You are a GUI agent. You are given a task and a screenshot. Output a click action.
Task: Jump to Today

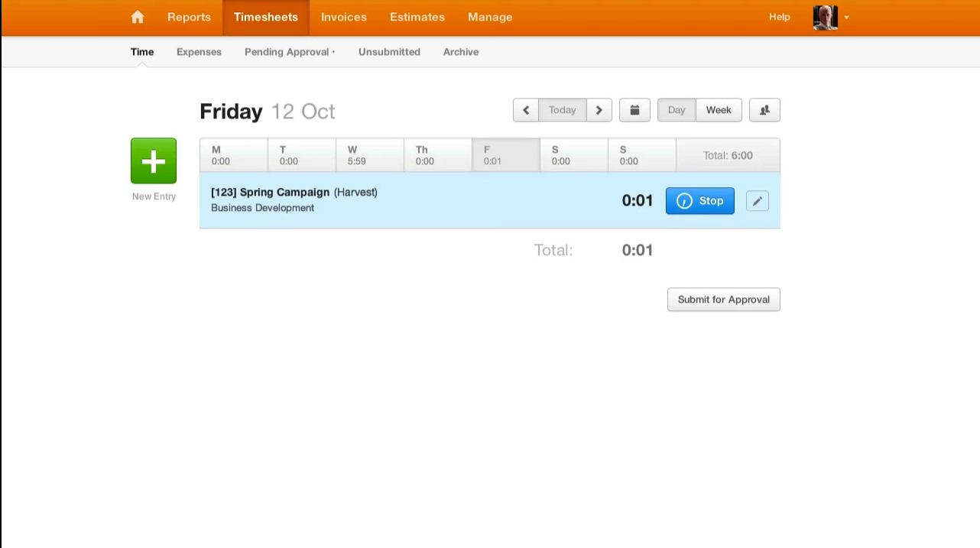point(563,110)
